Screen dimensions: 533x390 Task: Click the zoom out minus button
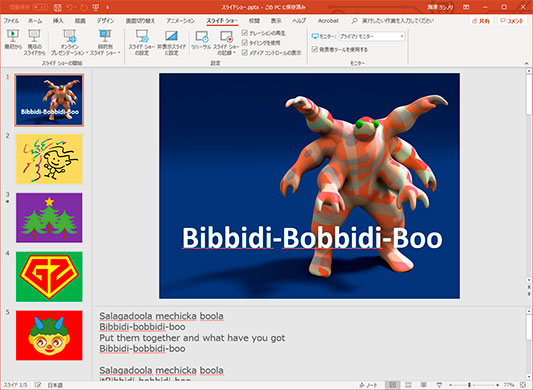pyautogui.click(x=450, y=385)
